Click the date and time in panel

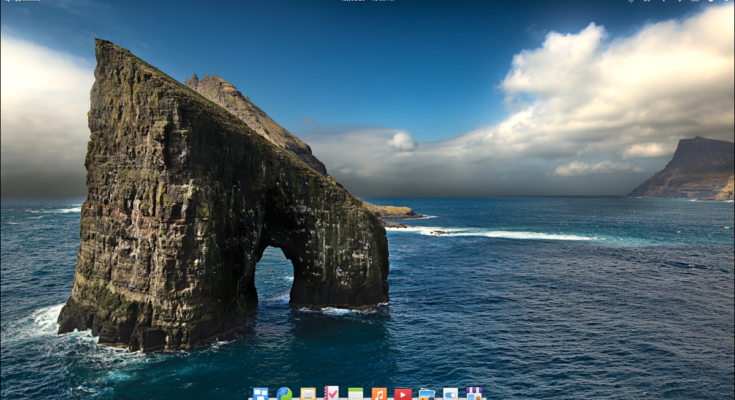point(368,1)
